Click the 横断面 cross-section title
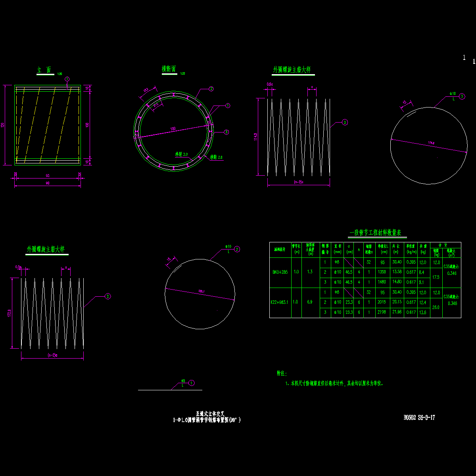 169,69
